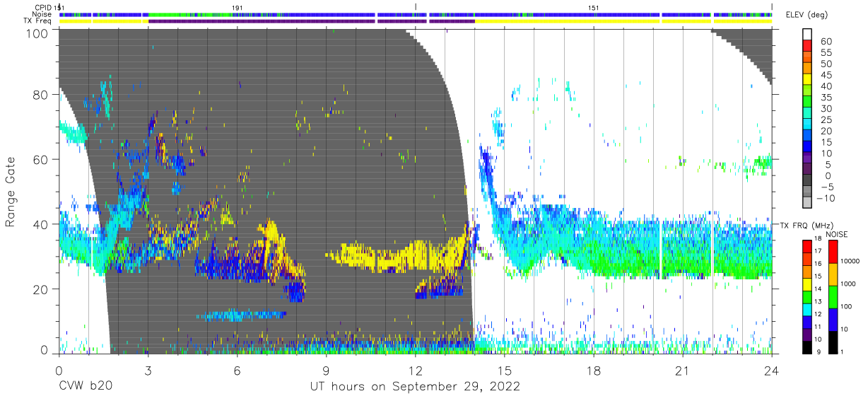The width and height of the screenshot is (868, 401).
Task: Select the yellow 40–45 degree elevation swatch
Action: point(807,80)
